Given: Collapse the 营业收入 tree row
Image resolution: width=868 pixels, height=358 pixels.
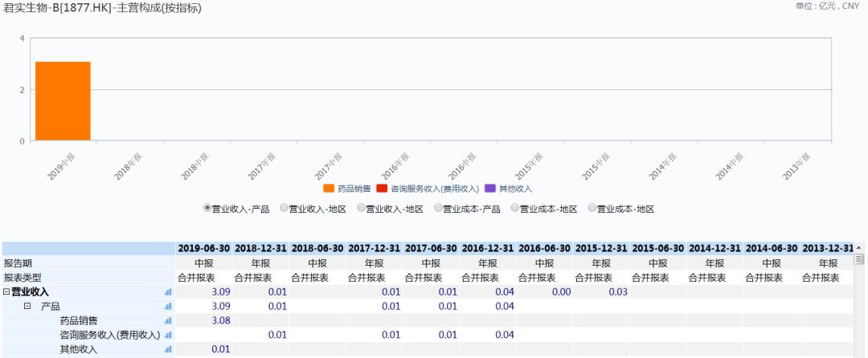Looking at the screenshot, I should click(6, 291).
